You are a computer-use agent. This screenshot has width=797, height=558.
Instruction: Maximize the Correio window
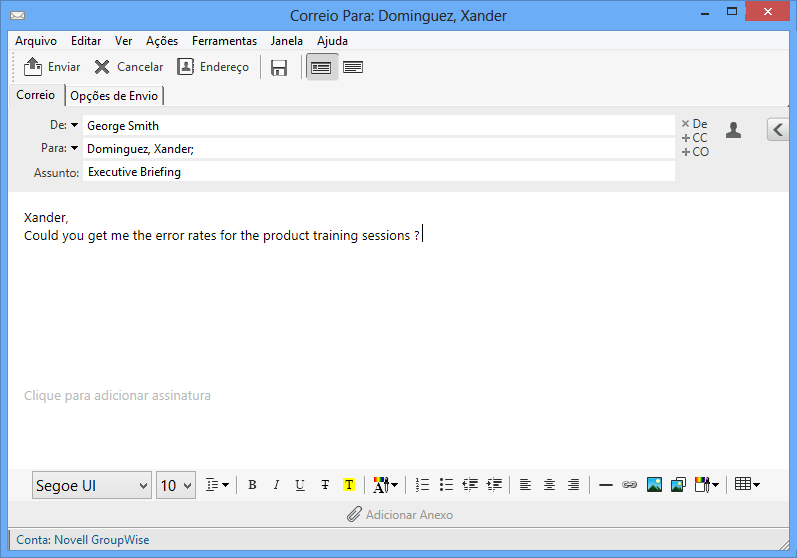[732, 12]
